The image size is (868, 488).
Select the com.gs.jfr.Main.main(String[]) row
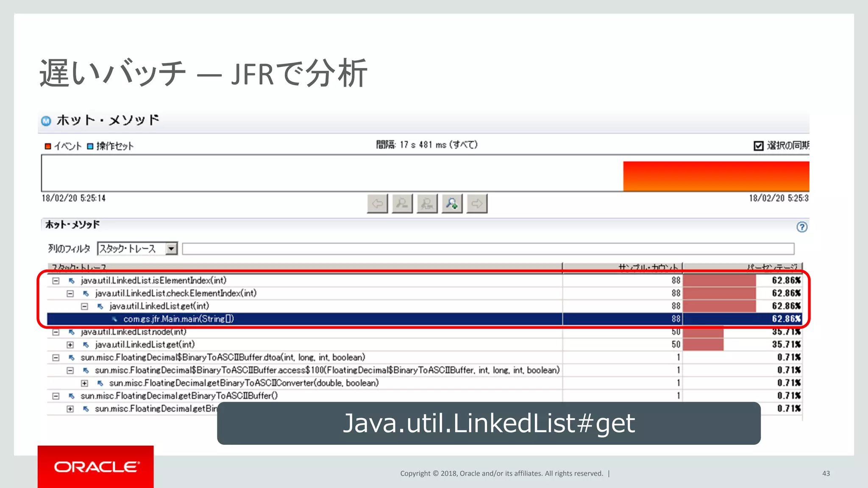[x=425, y=319]
